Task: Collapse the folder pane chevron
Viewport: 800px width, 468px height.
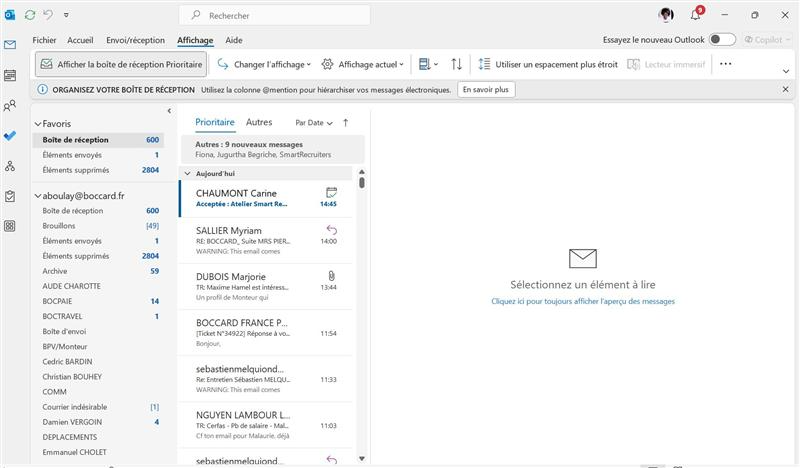Action: coord(169,111)
